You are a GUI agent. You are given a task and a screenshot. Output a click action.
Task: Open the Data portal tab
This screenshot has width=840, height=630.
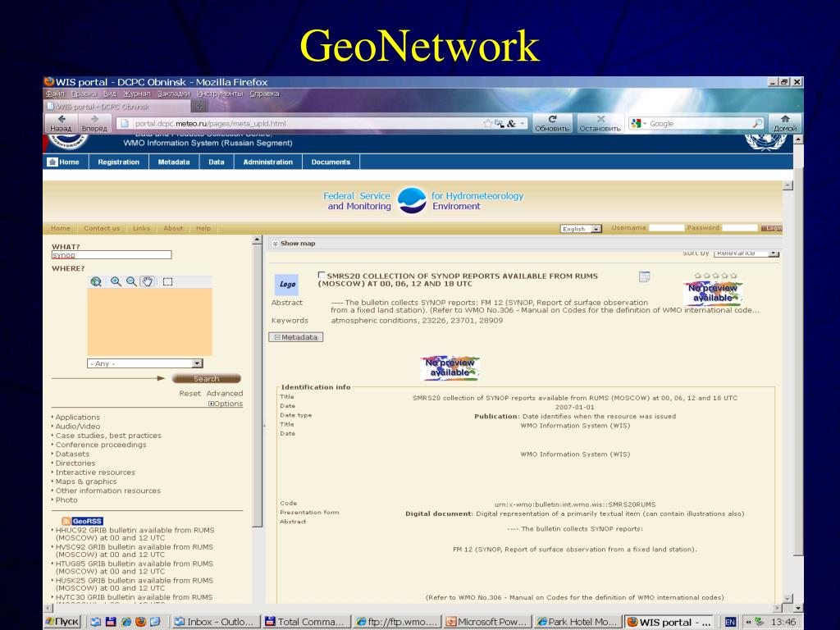click(x=217, y=162)
